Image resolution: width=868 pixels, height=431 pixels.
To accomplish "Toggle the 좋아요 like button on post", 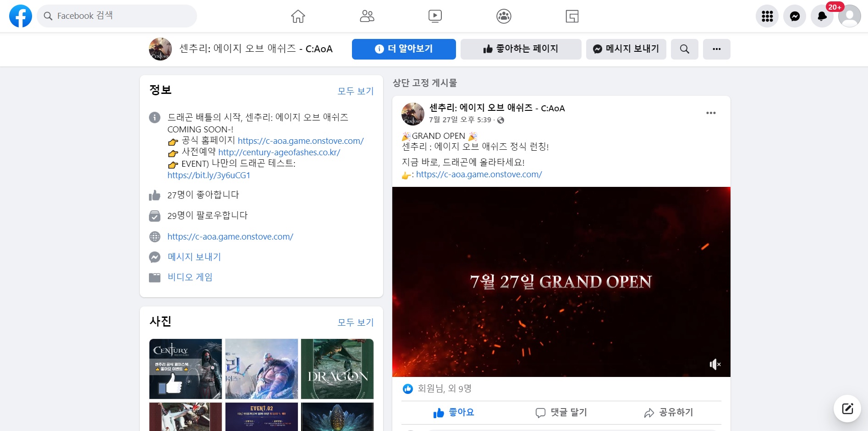I will (x=454, y=413).
